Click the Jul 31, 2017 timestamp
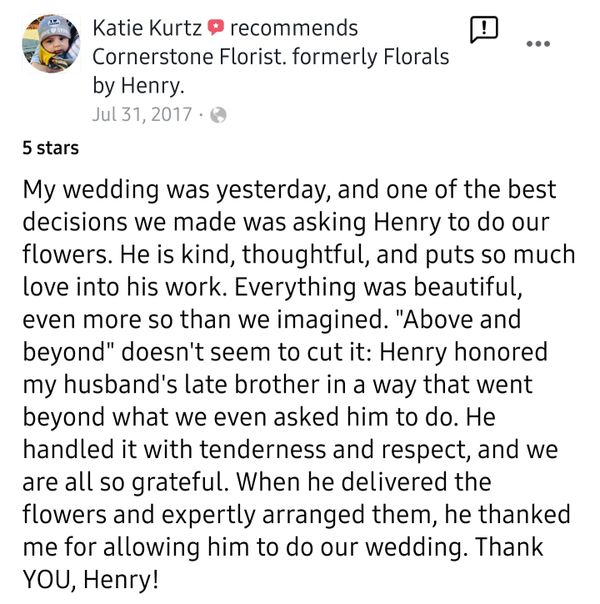600x604 pixels. [141, 114]
